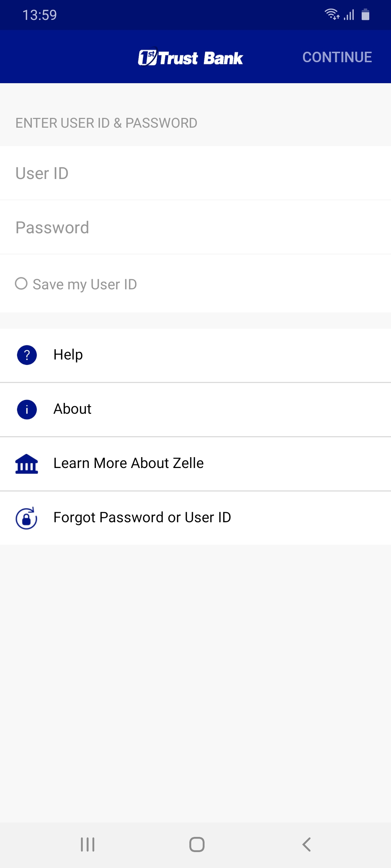Screen dimensions: 391x868
Task: Focus the Password input field
Action: [x=195, y=227]
